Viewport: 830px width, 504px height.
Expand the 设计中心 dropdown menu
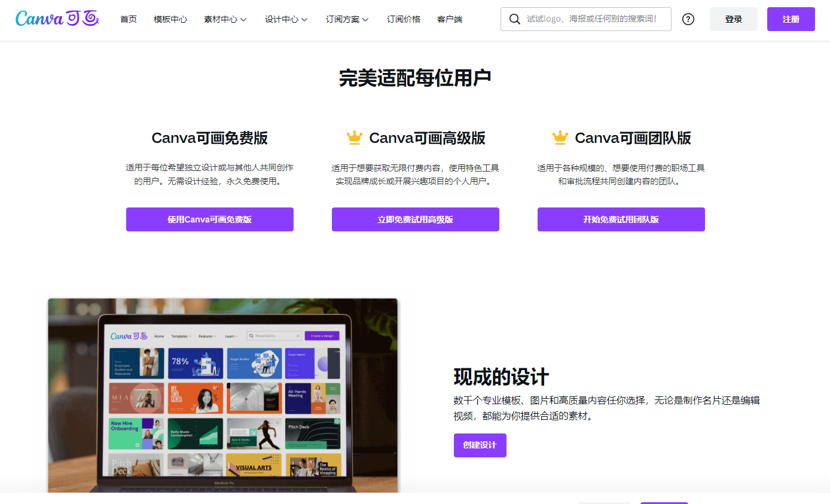tap(286, 19)
